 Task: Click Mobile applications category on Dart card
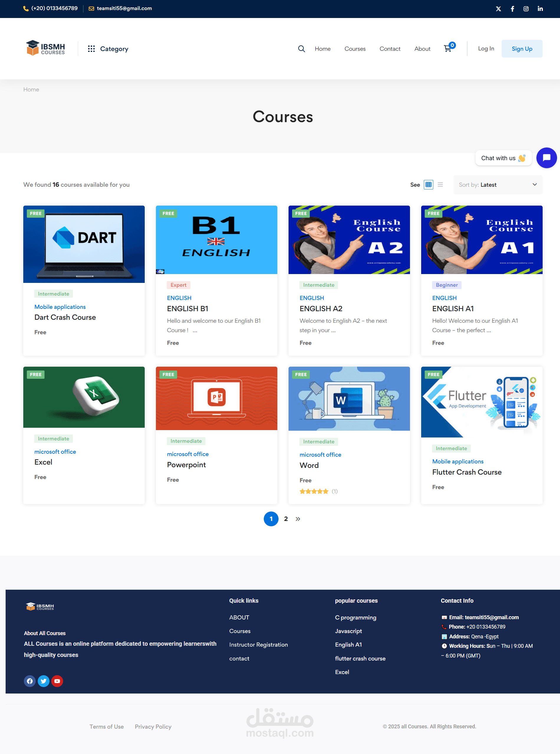coord(60,307)
